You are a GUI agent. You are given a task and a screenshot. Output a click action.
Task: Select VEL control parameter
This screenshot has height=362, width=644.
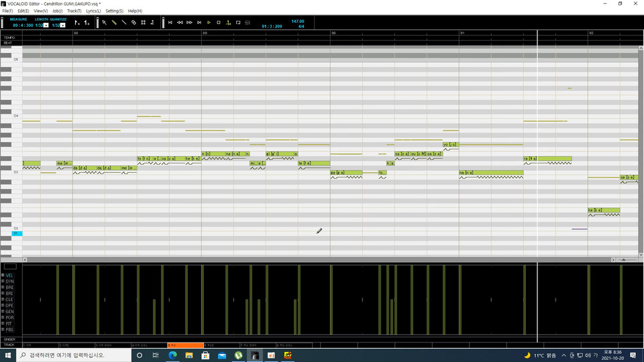(x=9, y=276)
